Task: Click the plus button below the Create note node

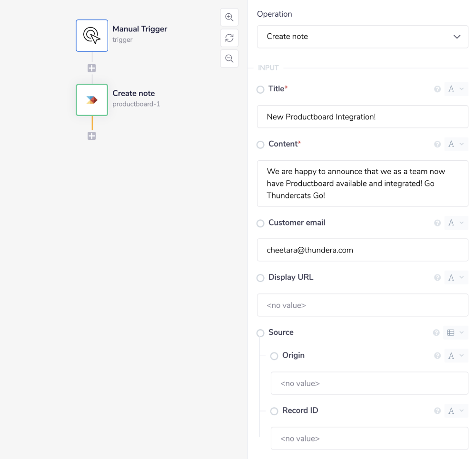Action: 91,136
